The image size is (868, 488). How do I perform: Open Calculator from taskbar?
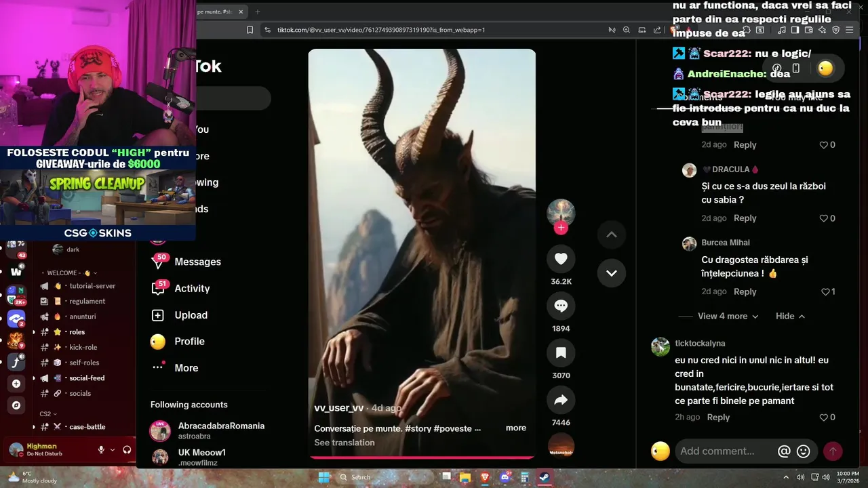coord(524,477)
